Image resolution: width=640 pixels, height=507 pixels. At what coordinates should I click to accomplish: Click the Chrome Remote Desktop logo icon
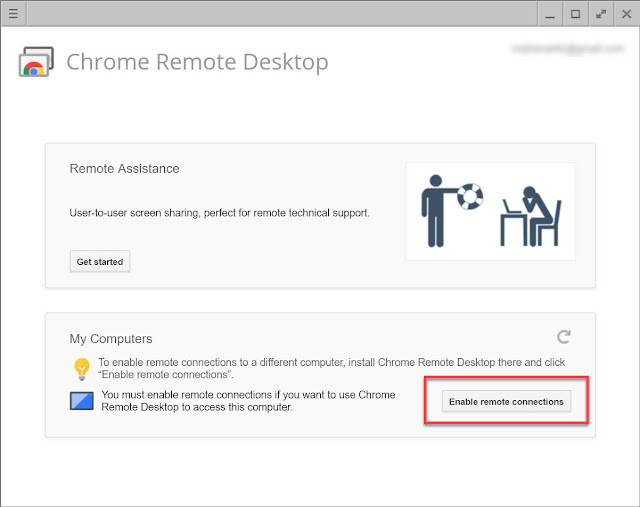click(36, 62)
